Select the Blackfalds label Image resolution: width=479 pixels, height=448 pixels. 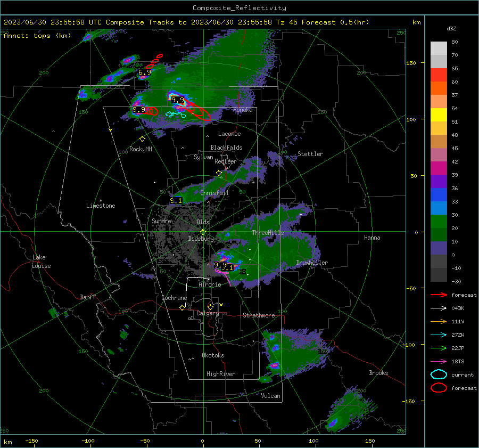226,148
